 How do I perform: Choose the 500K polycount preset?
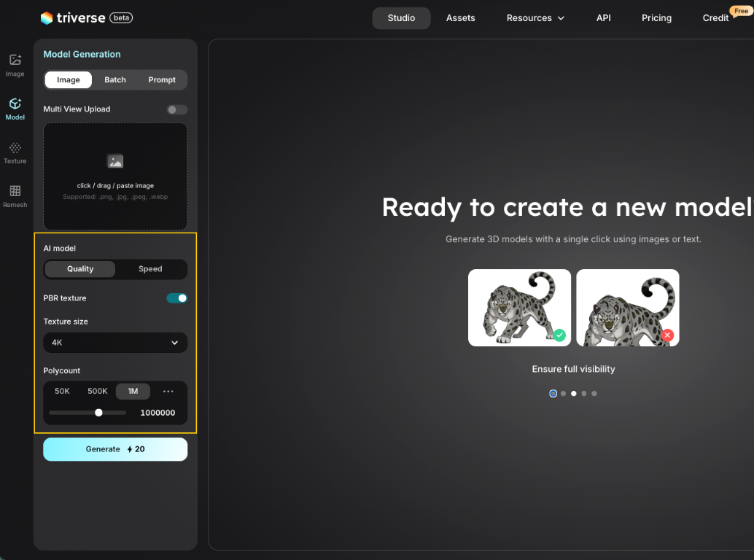point(98,392)
